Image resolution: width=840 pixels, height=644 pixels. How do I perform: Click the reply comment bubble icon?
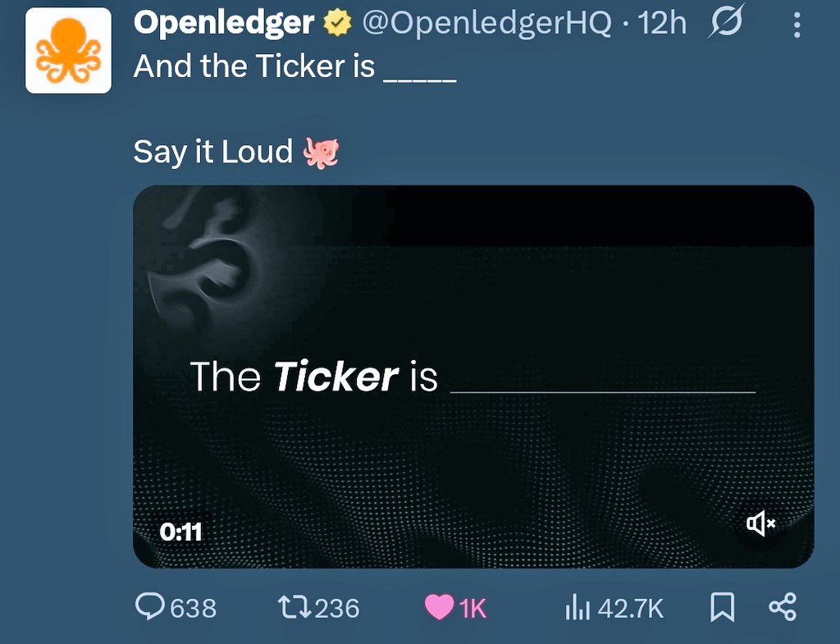pyautogui.click(x=149, y=607)
